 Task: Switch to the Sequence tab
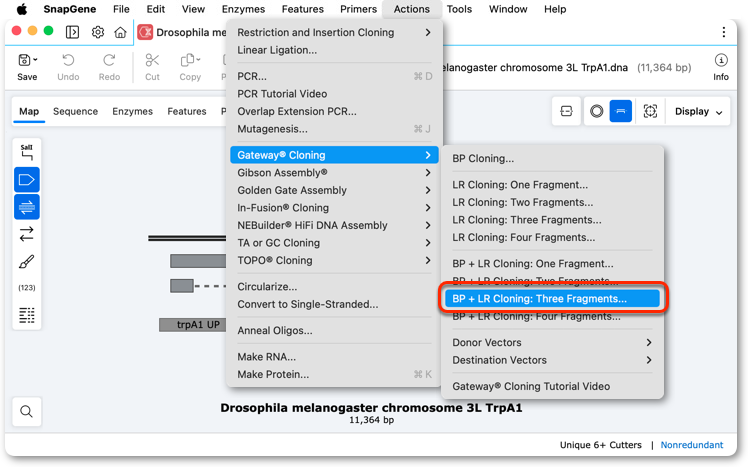[x=75, y=111]
